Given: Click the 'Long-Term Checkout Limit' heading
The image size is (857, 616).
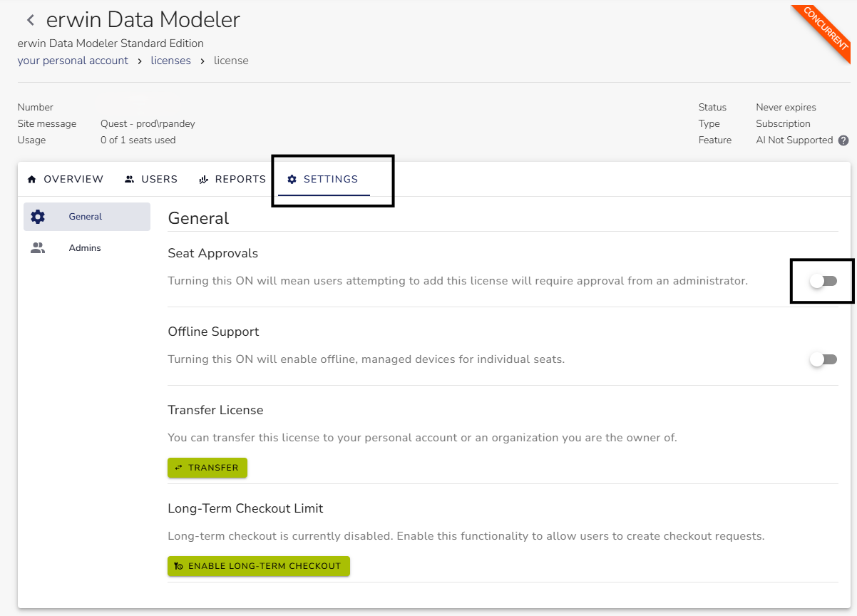Looking at the screenshot, I should click(245, 508).
